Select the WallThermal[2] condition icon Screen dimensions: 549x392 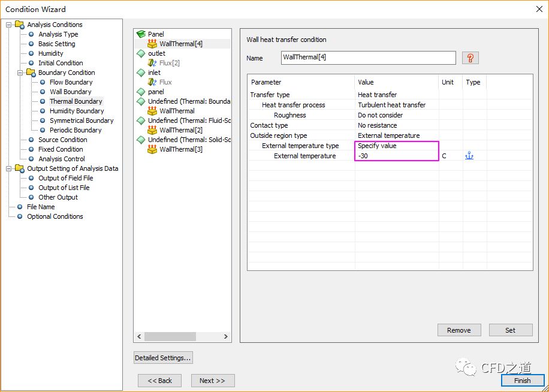[x=152, y=130]
